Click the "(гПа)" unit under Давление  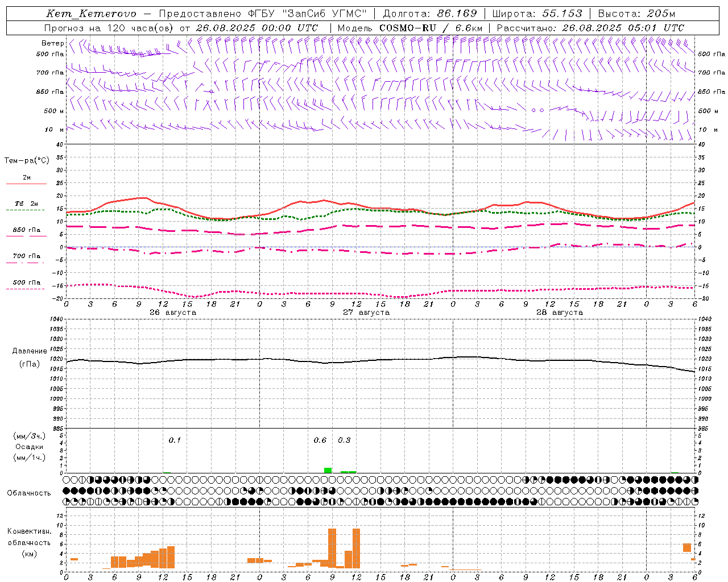[30, 364]
